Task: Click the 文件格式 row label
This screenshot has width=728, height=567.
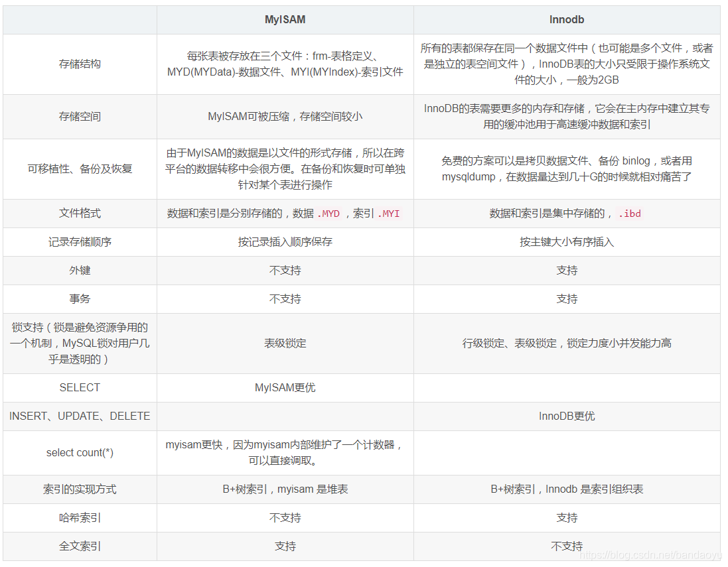Action: point(80,214)
